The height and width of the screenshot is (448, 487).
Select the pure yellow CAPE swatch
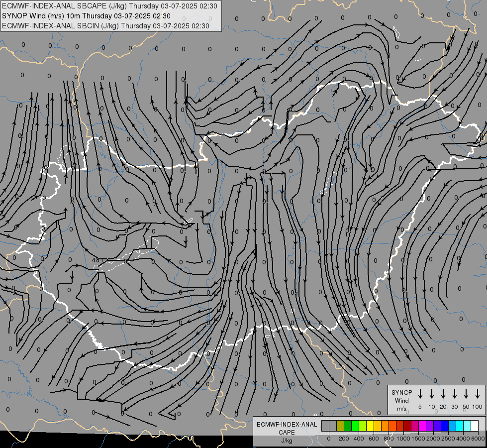(370, 426)
